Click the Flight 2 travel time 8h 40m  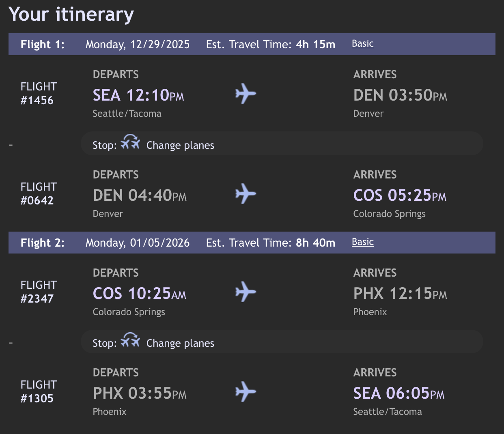click(315, 243)
